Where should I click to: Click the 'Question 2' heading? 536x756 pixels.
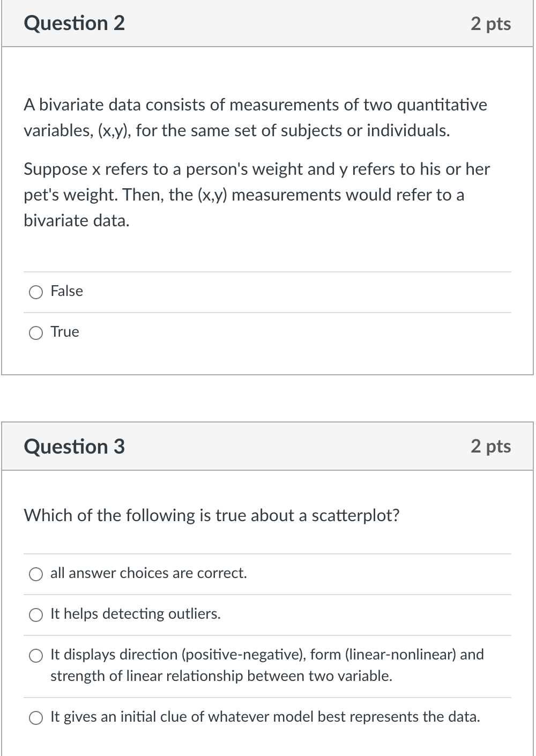(74, 23)
